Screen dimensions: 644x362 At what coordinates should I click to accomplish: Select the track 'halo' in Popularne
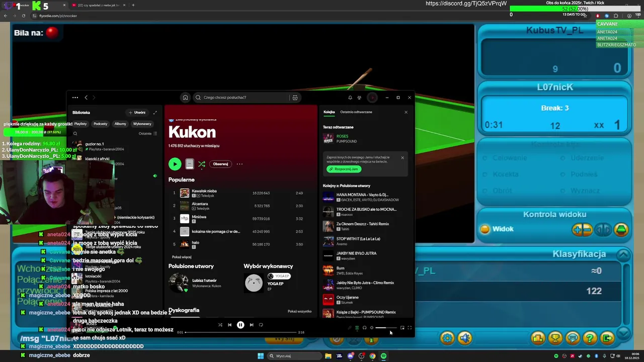240,244
